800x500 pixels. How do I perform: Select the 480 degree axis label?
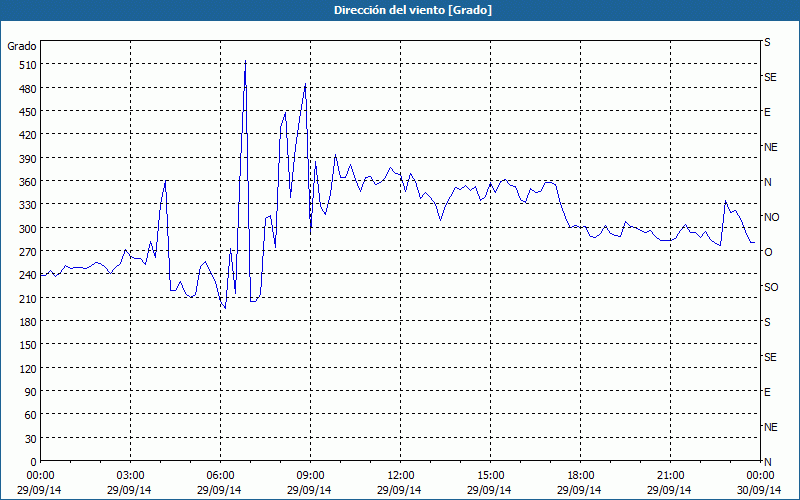pyautogui.click(x=28, y=89)
